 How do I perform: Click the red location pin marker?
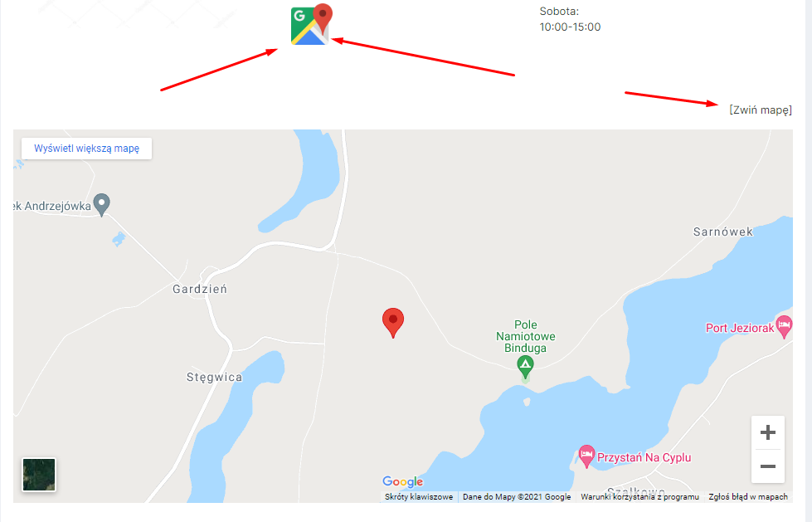[393, 323]
